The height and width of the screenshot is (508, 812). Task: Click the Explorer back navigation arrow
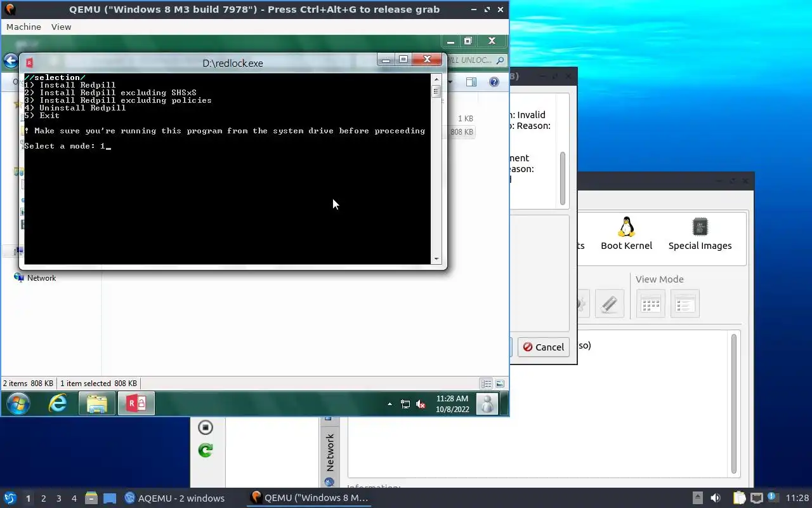click(11, 60)
